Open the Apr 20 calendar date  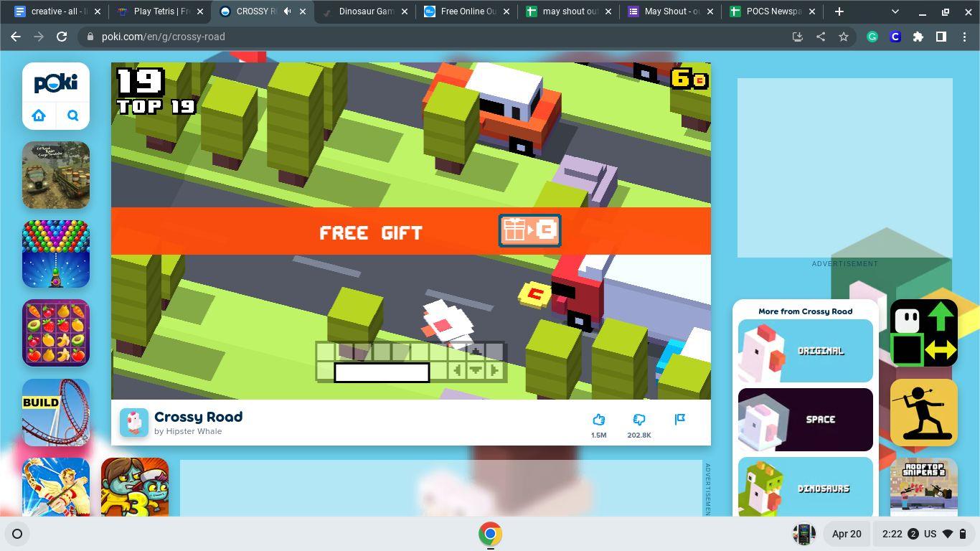pyautogui.click(x=847, y=534)
